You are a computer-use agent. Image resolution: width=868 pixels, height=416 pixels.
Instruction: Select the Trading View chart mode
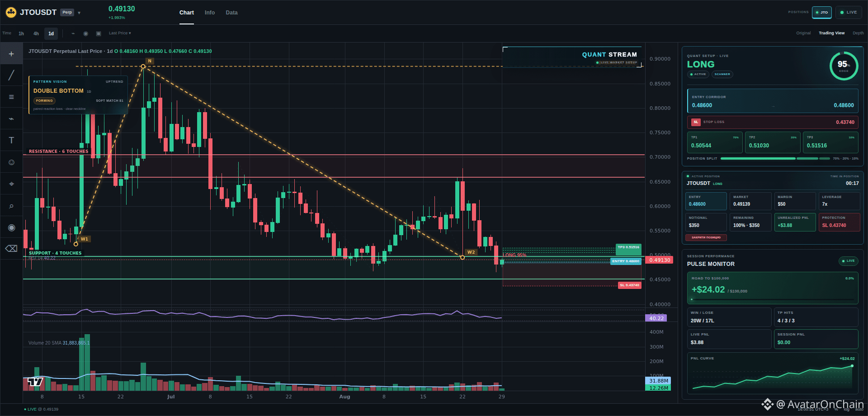click(x=832, y=33)
